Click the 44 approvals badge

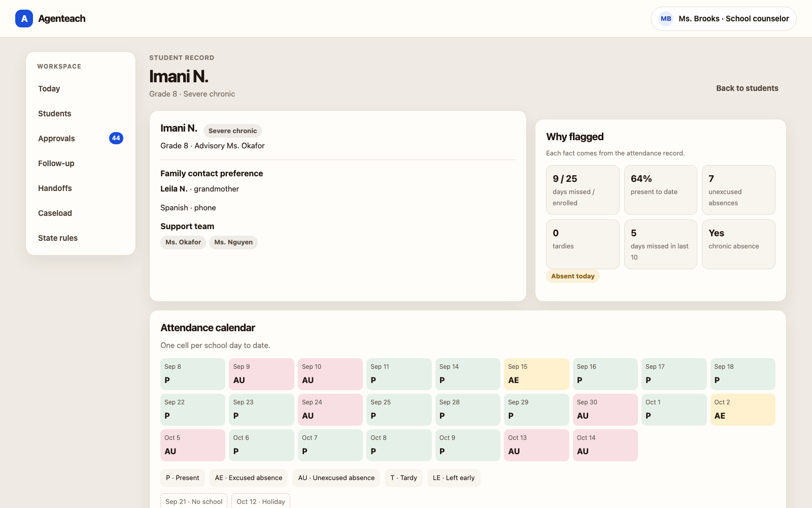pyautogui.click(x=116, y=138)
